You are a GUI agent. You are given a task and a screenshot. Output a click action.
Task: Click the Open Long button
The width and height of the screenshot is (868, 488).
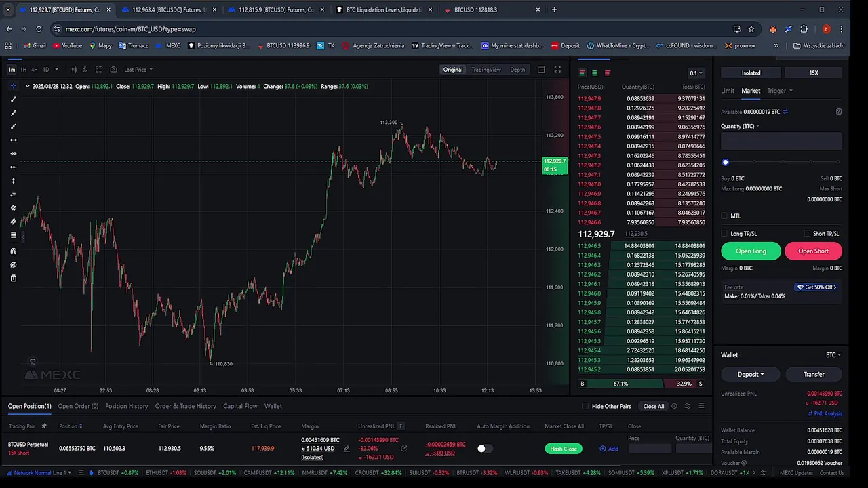click(x=751, y=251)
